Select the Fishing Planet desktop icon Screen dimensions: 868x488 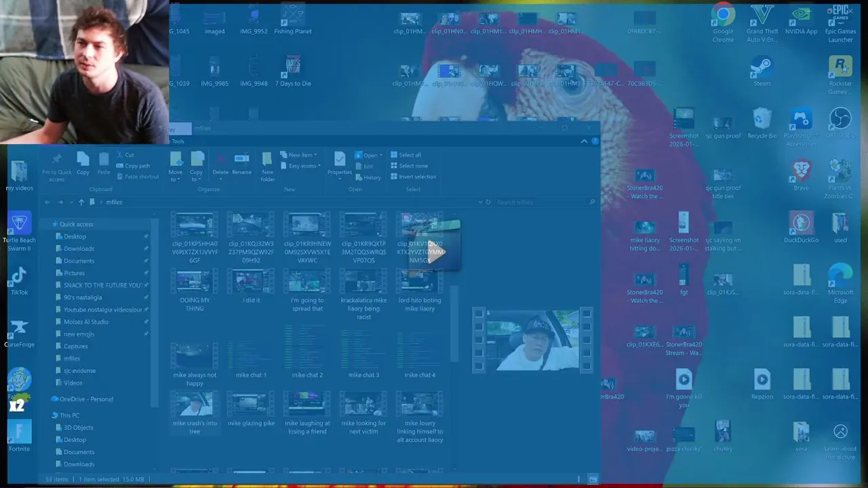293,20
